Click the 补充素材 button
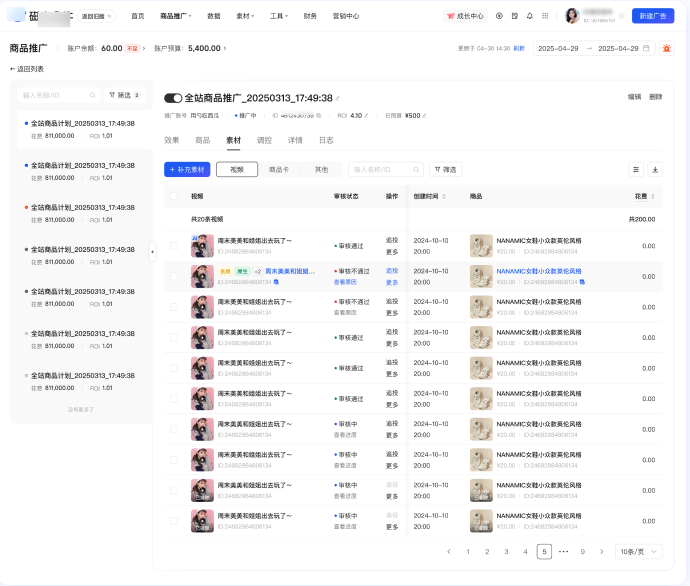Screen dimensions: 690x586 coord(187,170)
